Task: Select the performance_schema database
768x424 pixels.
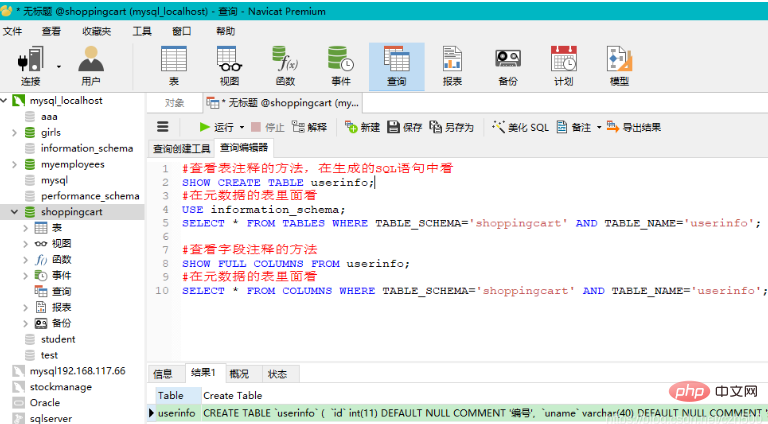Action: (x=90, y=196)
